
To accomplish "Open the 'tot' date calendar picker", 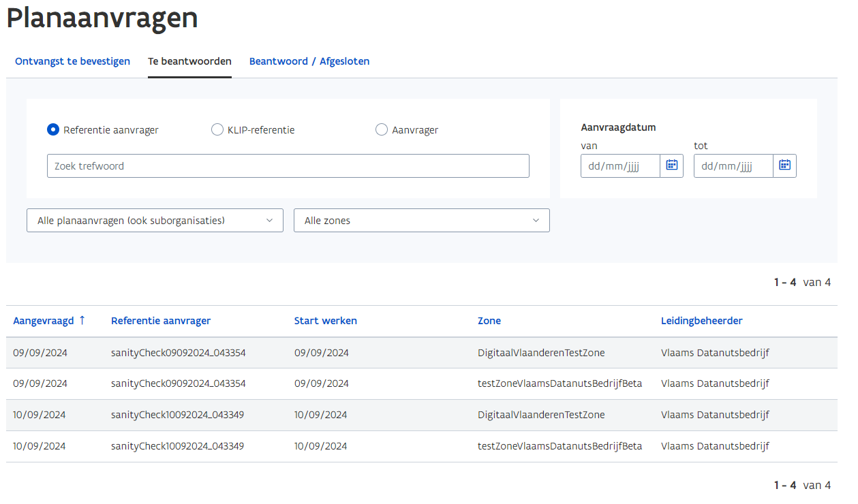I will [x=784, y=166].
